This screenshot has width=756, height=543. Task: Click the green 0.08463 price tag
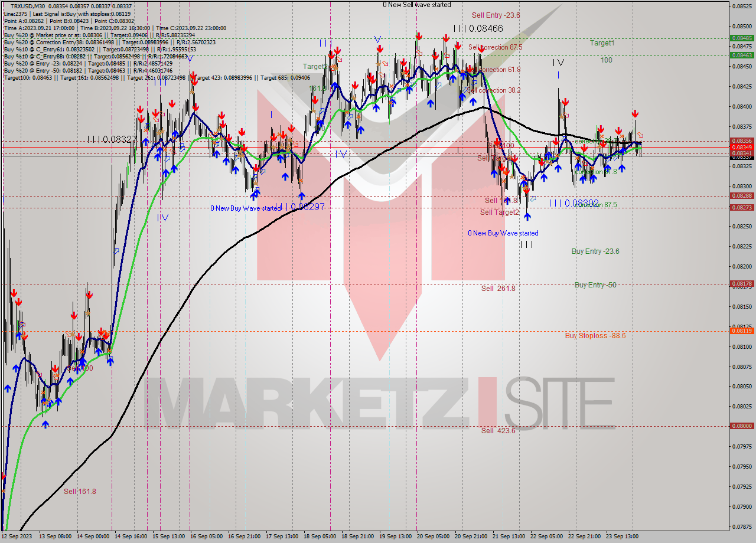pos(742,55)
